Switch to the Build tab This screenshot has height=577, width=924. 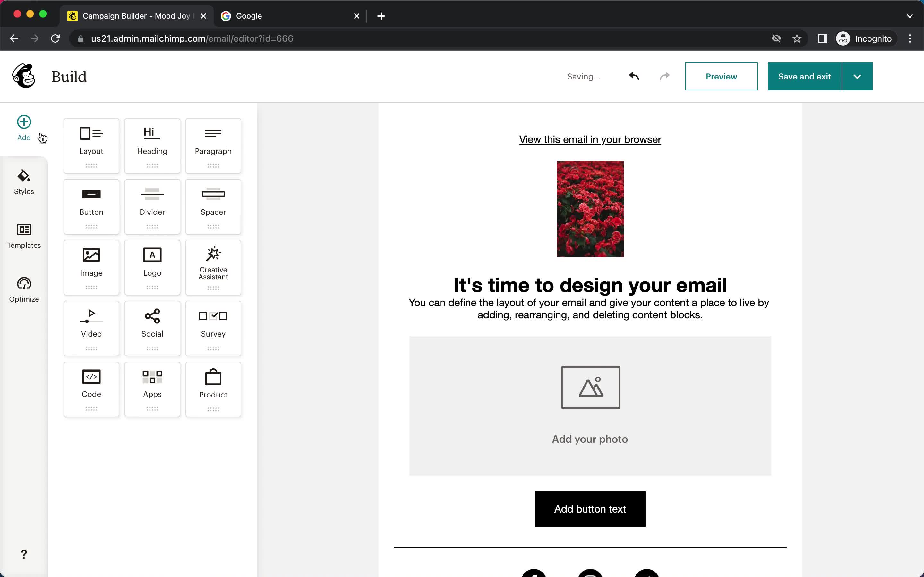(x=69, y=76)
